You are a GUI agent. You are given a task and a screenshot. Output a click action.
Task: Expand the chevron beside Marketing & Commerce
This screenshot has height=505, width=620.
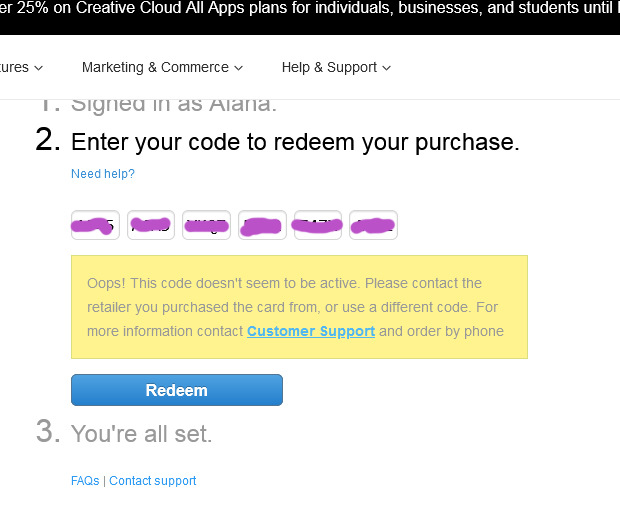pyautogui.click(x=239, y=68)
